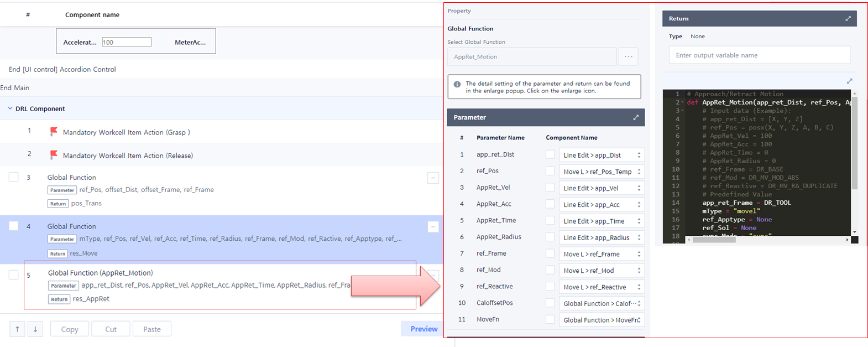
Task: Move component up with the up arrow
Action: coord(17,329)
